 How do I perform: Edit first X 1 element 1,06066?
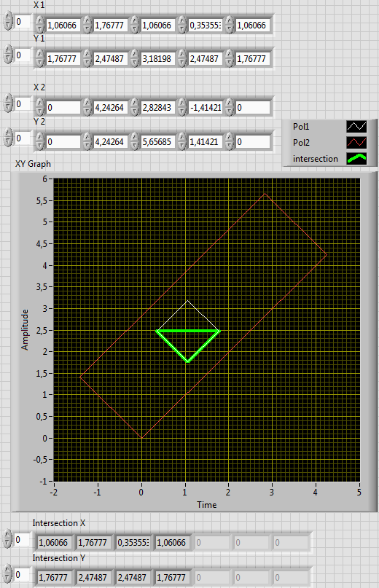pyautogui.click(x=63, y=25)
